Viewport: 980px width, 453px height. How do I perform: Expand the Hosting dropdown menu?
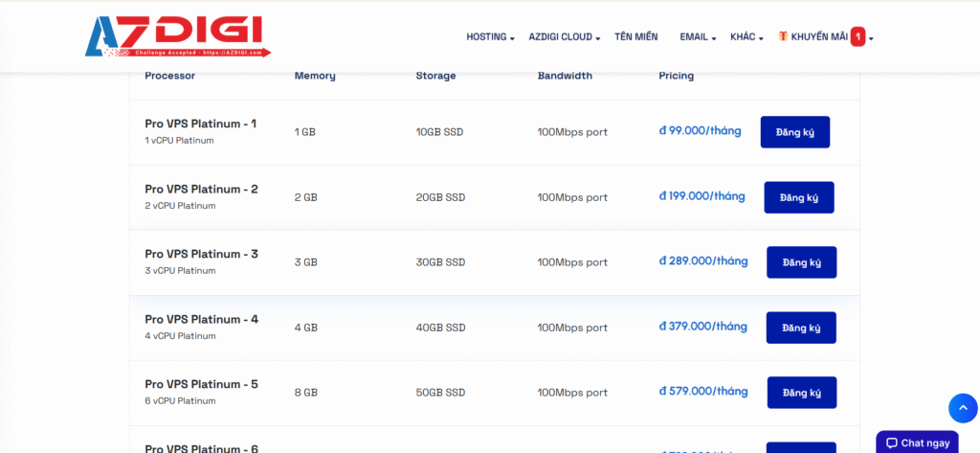coord(490,37)
